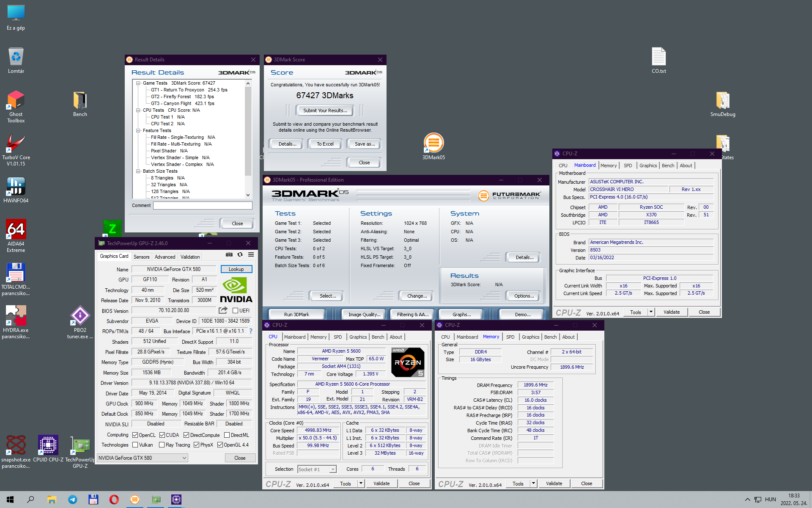Click the Comment input field
The width and height of the screenshot is (812, 508).
click(203, 205)
